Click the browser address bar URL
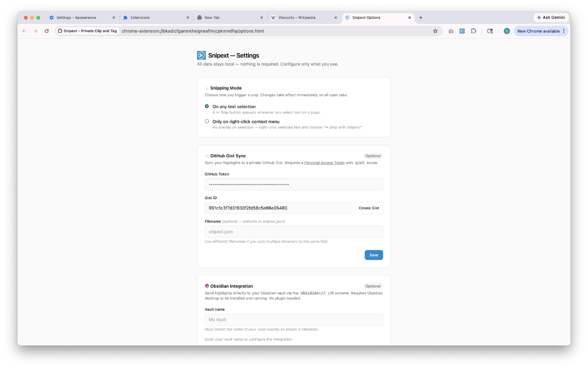 click(x=192, y=31)
